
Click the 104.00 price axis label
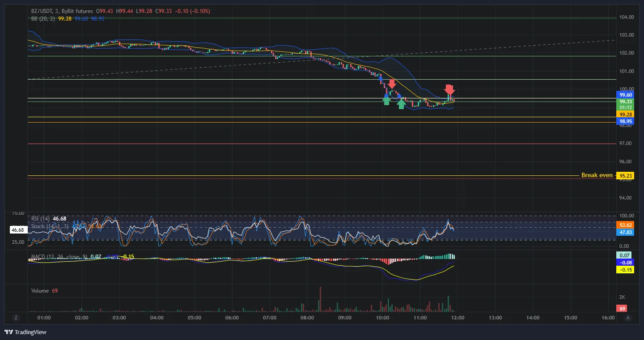627,17
